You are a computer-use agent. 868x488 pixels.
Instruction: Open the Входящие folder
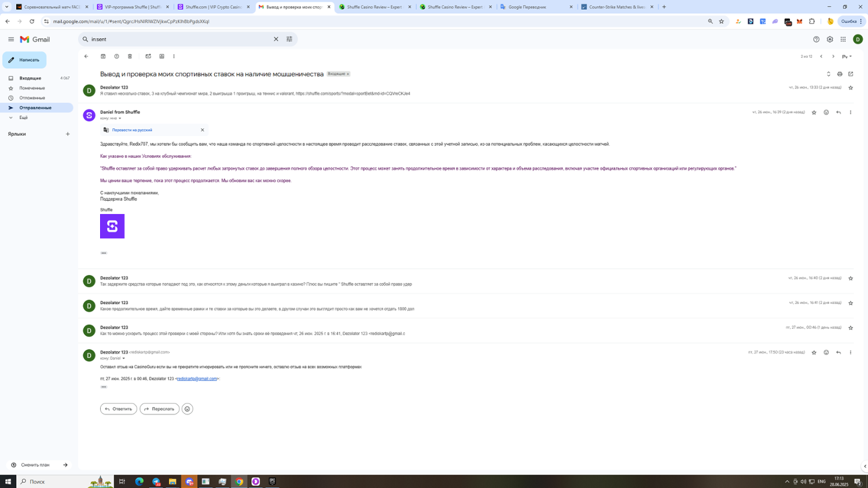coord(30,78)
